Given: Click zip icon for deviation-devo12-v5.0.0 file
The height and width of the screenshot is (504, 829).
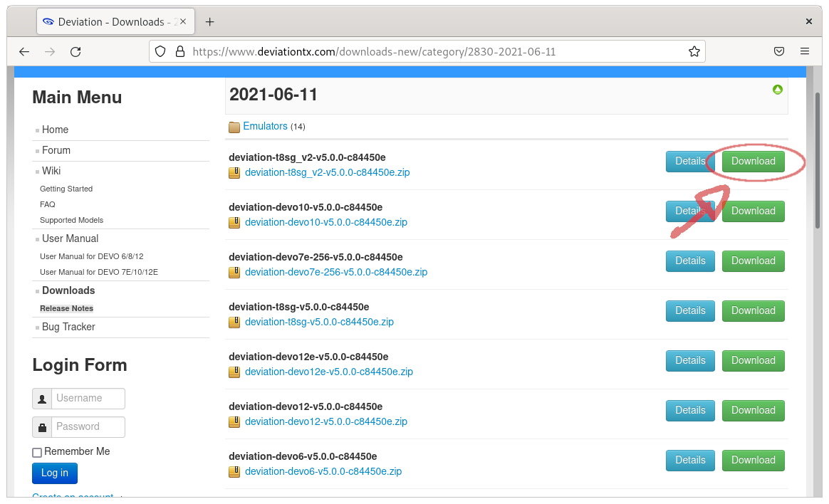Looking at the screenshot, I should pyautogui.click(x=234, y=421).
